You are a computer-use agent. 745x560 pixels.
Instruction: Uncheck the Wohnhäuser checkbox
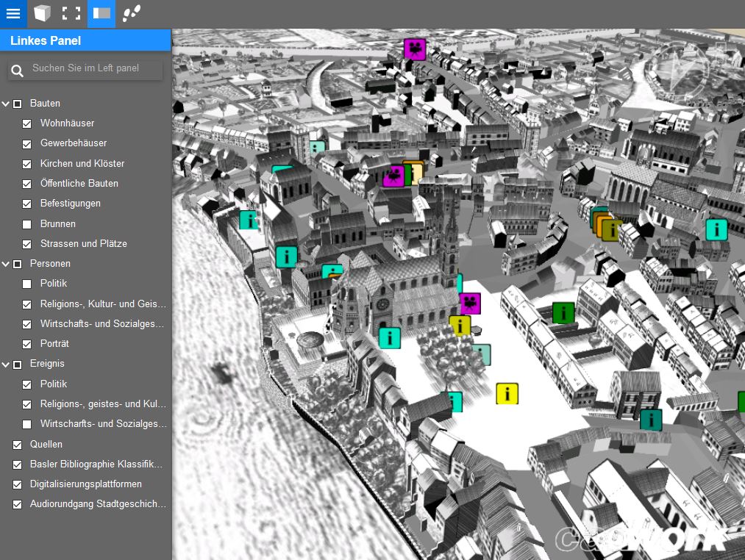pos(27,123)
